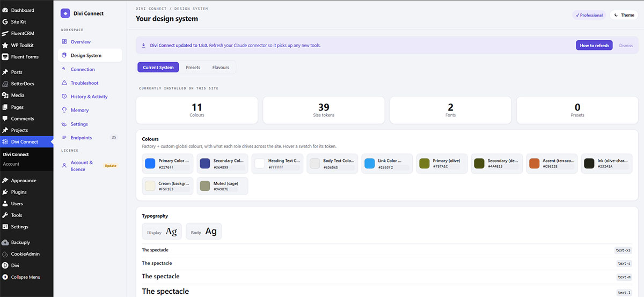Click the orange Update badge
The height and width of the screenshot is (297, 644).
click(x=111, y=166)
